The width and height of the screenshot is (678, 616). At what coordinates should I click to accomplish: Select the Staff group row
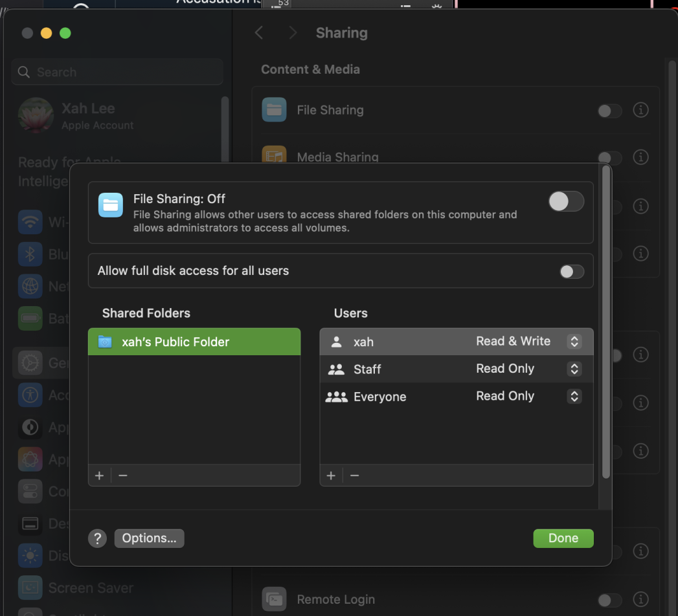tap(456, 369)
